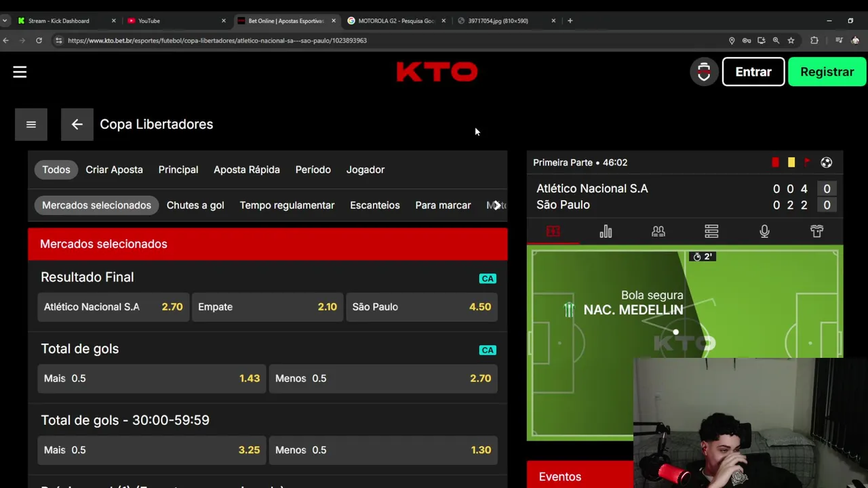Click the red card indicator icon

pyautogui.click(x=775, y=163)
